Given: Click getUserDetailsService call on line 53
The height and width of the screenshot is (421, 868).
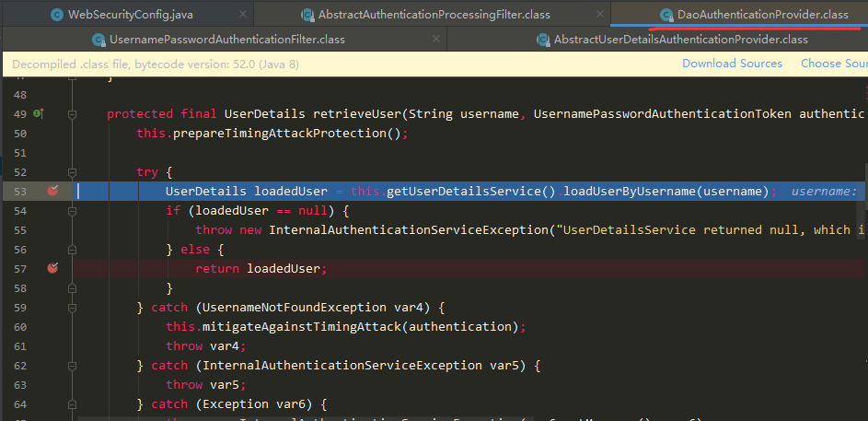Looking at the screenshot, I should (463, 192).
